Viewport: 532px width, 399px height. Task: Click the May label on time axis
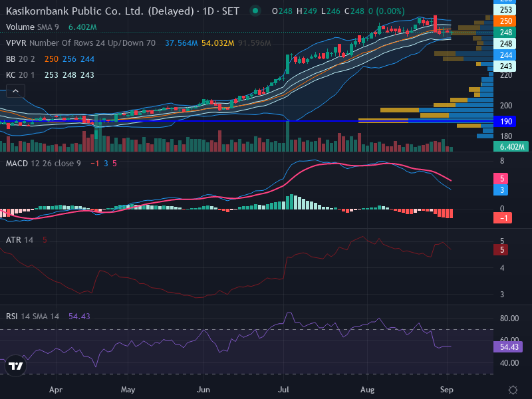click(128, 390)
